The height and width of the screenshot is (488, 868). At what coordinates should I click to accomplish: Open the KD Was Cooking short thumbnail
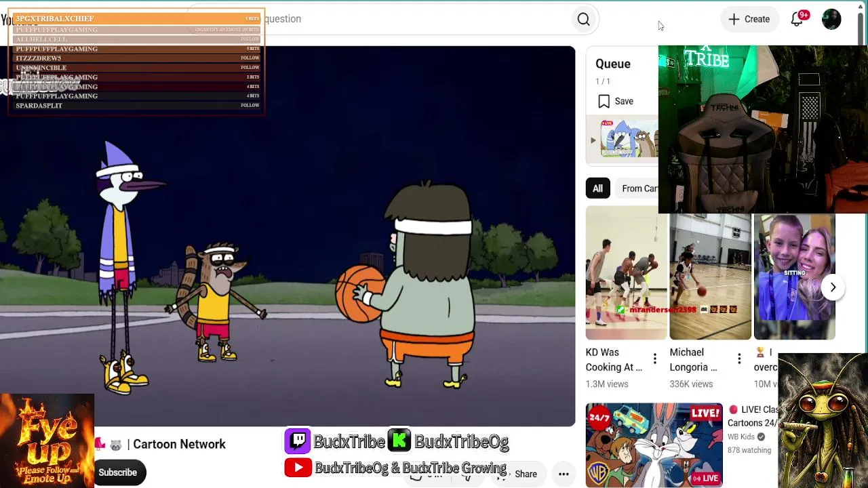(626, 272)
